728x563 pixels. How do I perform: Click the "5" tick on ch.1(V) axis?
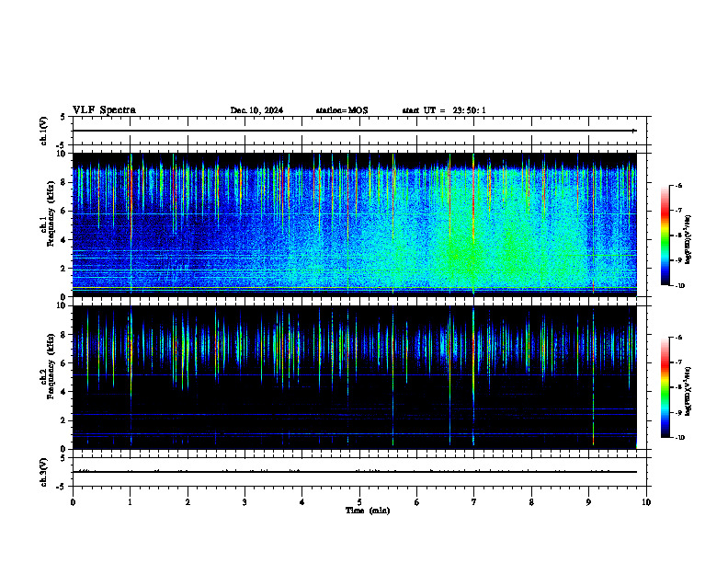[x=63, y=118]
